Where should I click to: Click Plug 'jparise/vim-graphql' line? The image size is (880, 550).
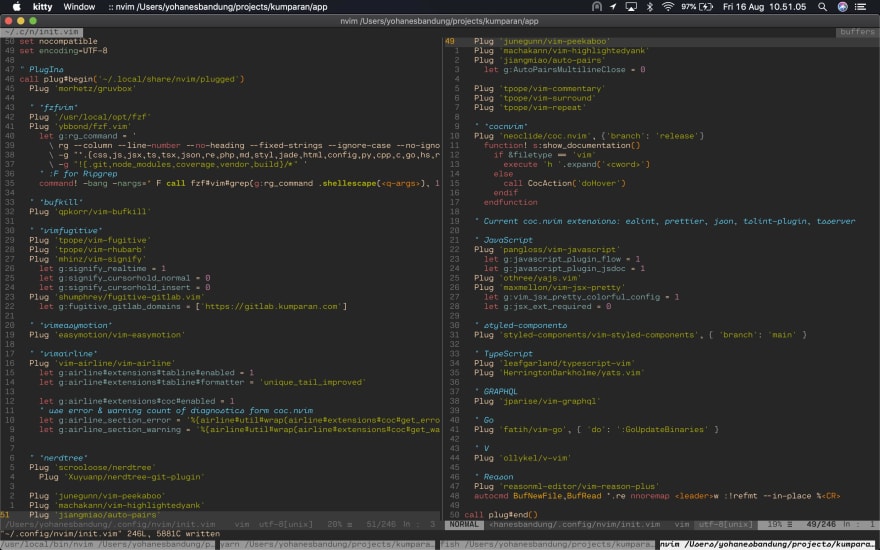pos(537,401)
